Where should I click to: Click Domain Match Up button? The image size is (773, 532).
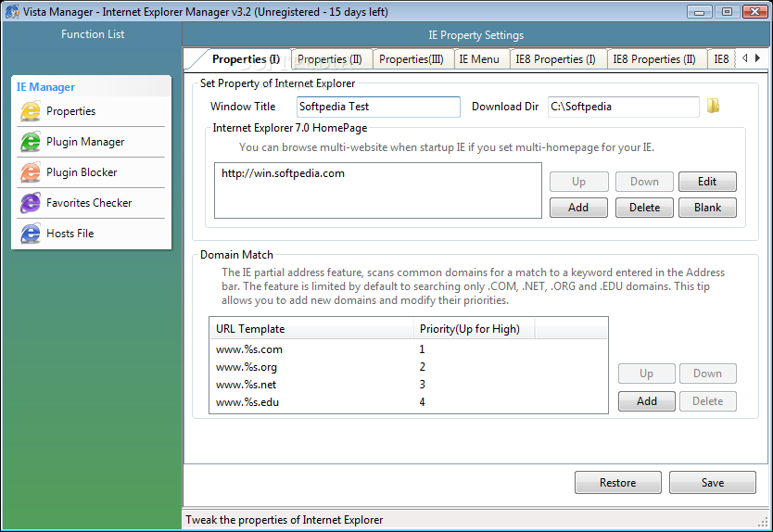647,374
